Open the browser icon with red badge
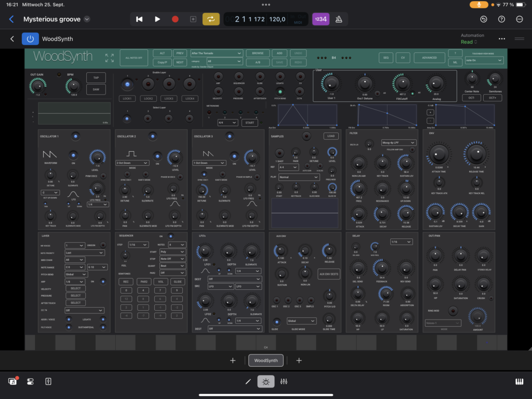 coord(13,381)
